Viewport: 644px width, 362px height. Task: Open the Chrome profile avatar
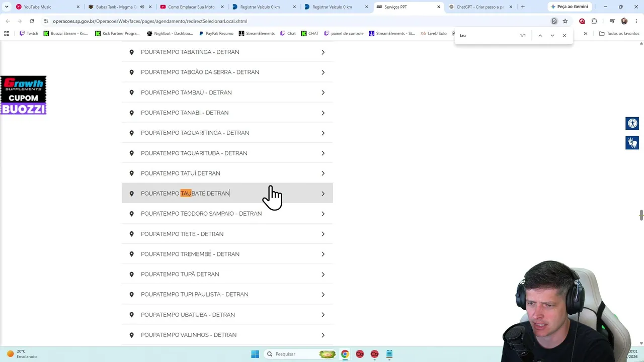tap(624, 21)
